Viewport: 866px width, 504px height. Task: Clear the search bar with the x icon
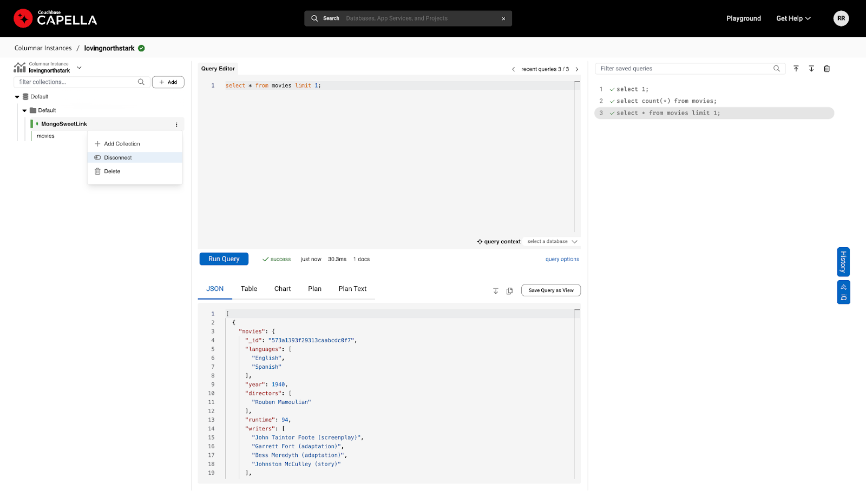(x=503, y=18)
